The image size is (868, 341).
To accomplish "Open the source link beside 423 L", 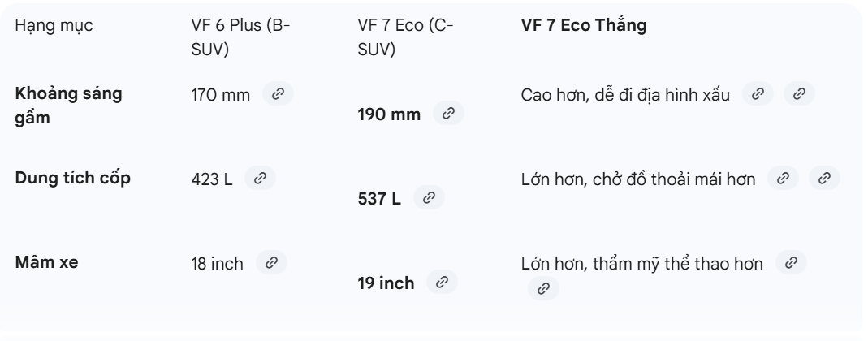I will 259,179.
